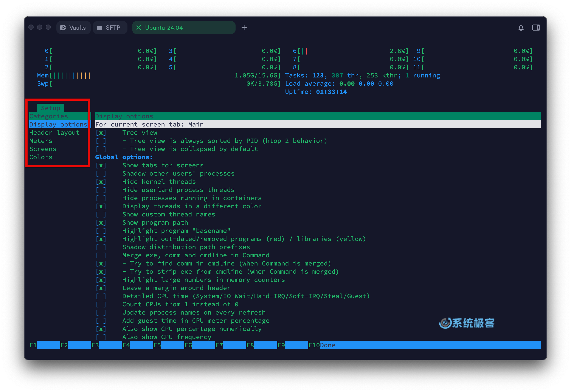Toggle Show tabs for screens
The height and width of the screenshot is (392, 571).
click(101, 165)
